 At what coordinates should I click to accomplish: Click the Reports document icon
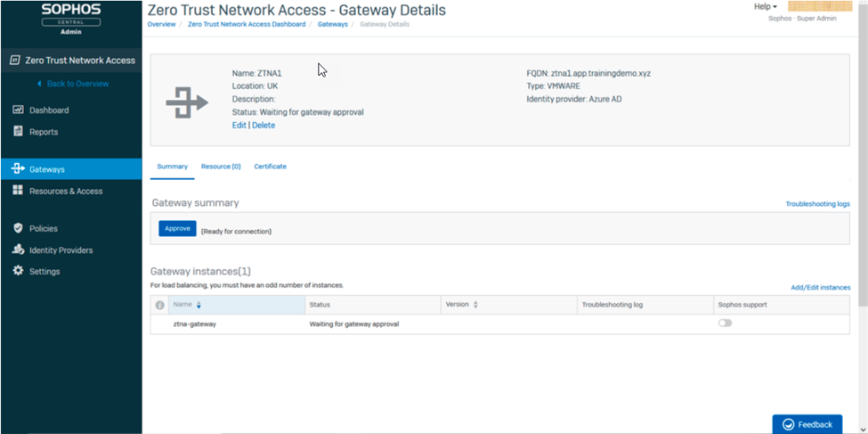[19, 131]
